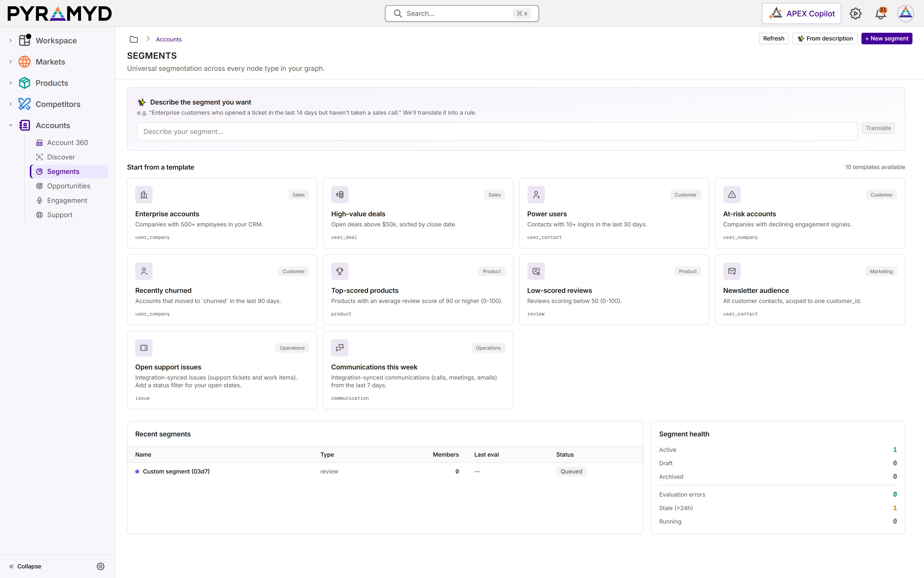Viewport: 924px width, 578px height.
Task: Click the Products cube icon
Action: (25, 83)
